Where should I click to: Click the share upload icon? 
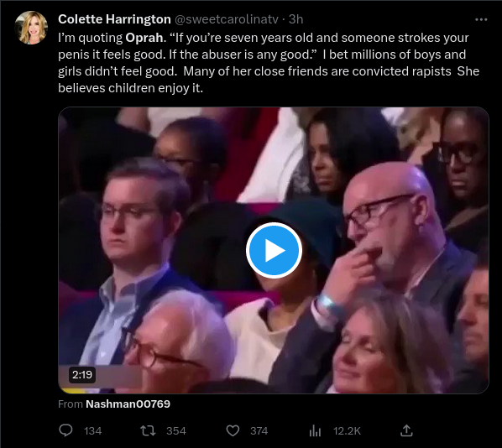coord(406,430)
